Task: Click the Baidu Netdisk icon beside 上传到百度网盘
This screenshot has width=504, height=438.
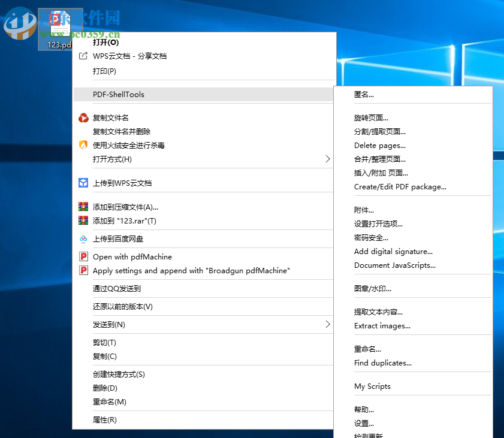Action: point(83,238)
